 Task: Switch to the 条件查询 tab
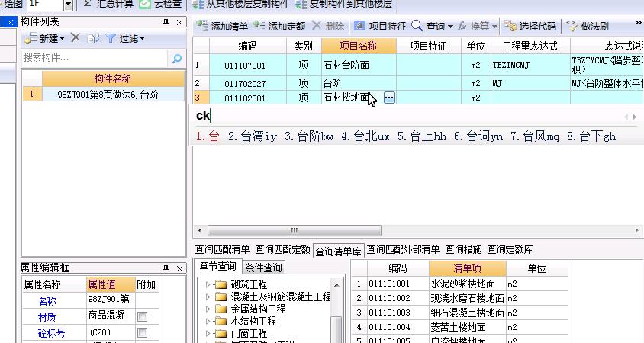pyautogui.click(x=264, y=267)
